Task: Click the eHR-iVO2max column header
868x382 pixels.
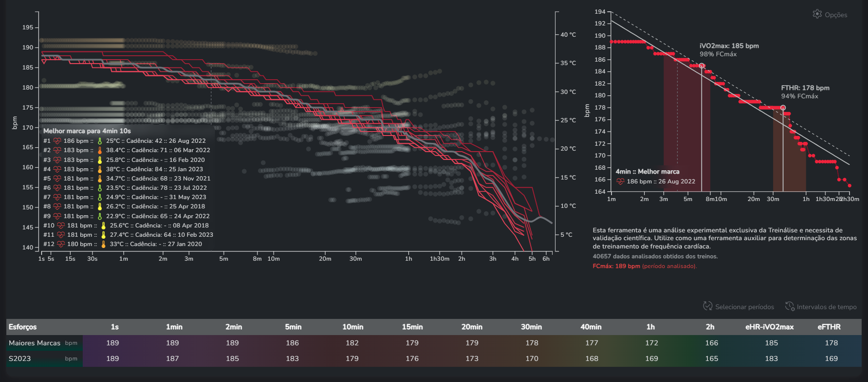Action: click(x=770, y=327)
